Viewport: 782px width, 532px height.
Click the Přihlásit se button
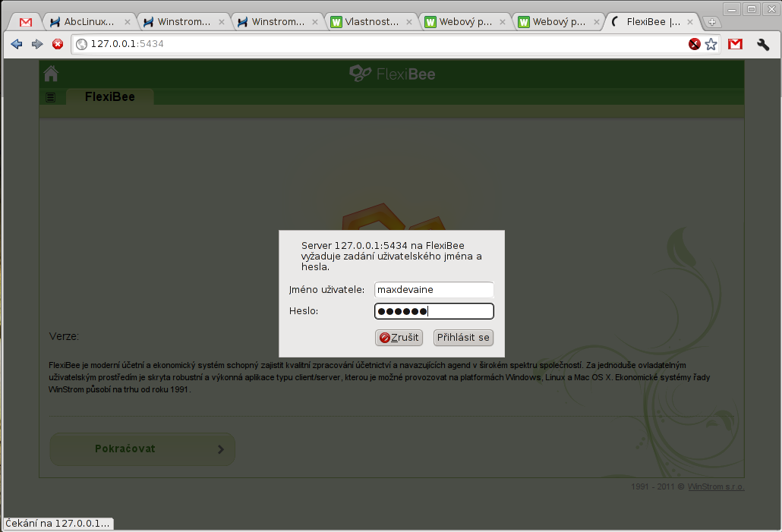[463, 338]
